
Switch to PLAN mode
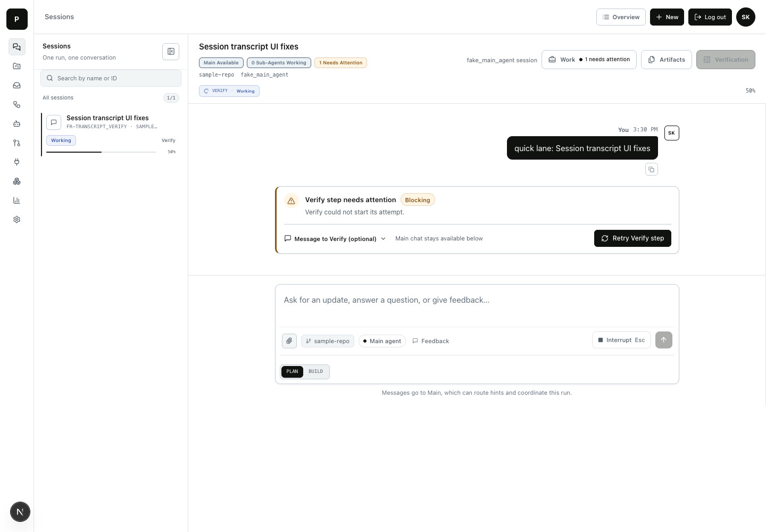pos(292,371)
